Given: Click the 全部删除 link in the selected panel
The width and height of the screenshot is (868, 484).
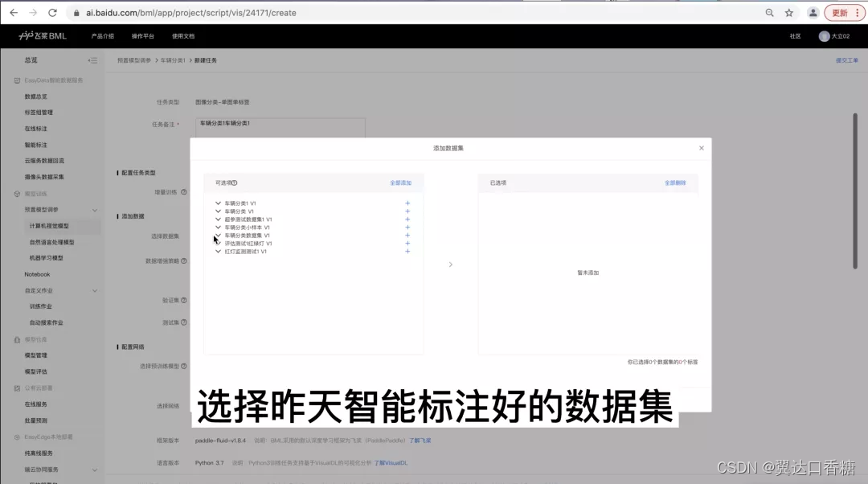Looking at the screenshot, I should tap(676, 183).
